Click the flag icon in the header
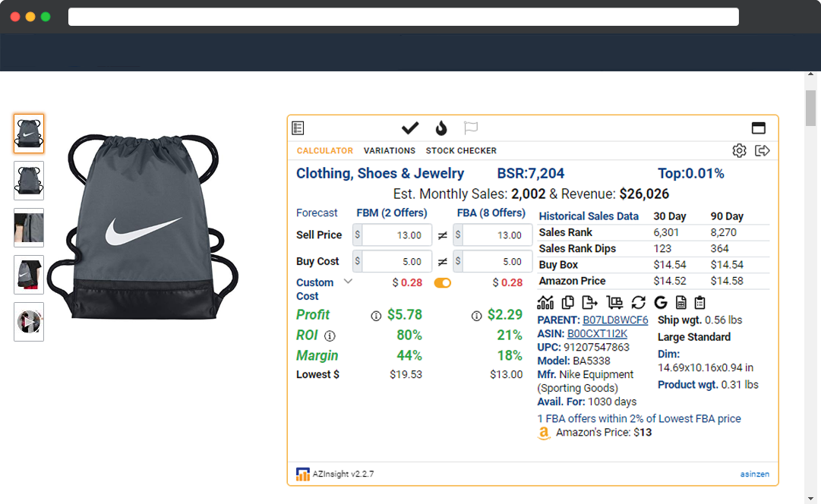 coord(471,128)
